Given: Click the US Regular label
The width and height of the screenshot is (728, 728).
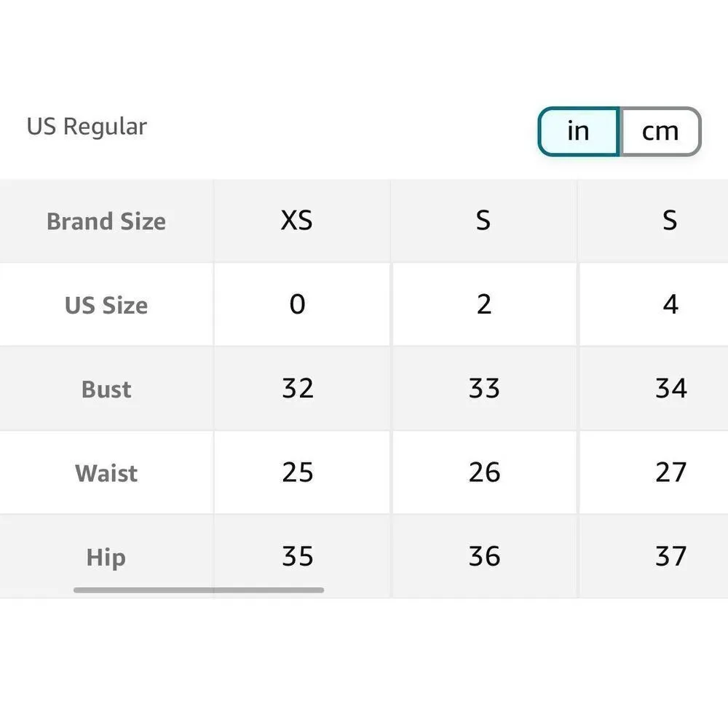Looking at the screenshot, I should [x=87, y=126].
